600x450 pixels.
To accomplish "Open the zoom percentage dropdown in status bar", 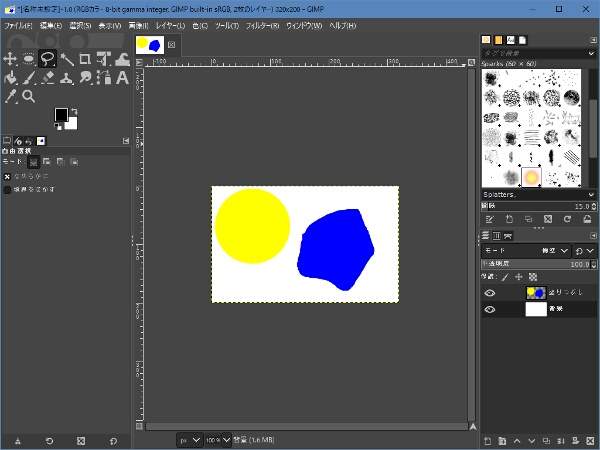I will coord(217,440).
